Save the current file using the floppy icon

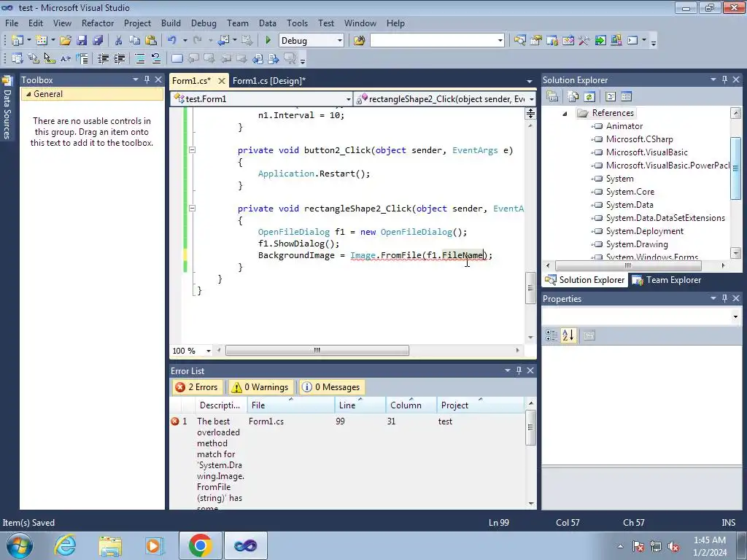[x=82, y=41]
